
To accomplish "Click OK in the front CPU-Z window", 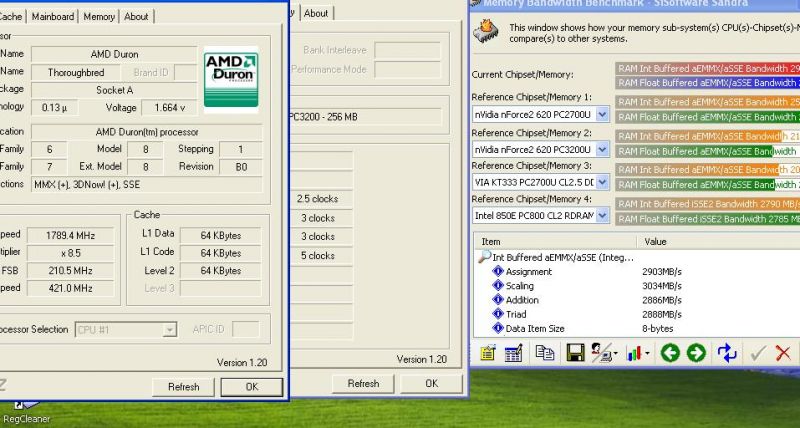I will coord(252,387).
